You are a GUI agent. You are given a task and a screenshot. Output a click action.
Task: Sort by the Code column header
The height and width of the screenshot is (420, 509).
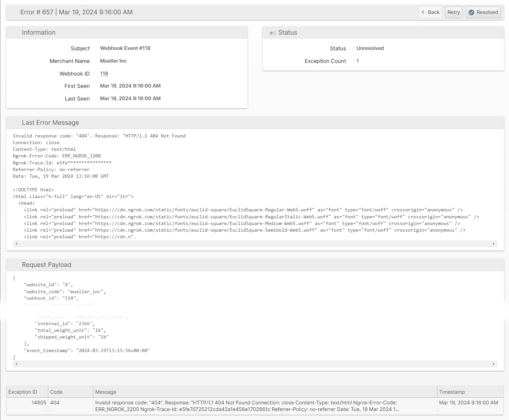click(x=56, y=392)
